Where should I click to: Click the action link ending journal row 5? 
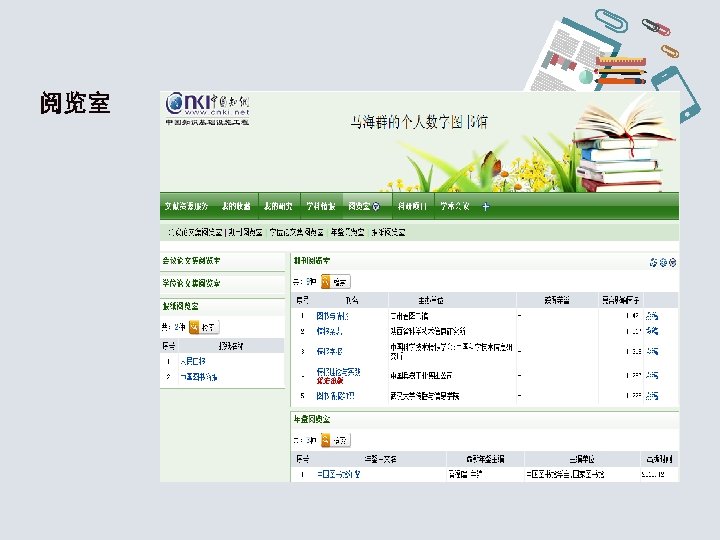point(652,396)
